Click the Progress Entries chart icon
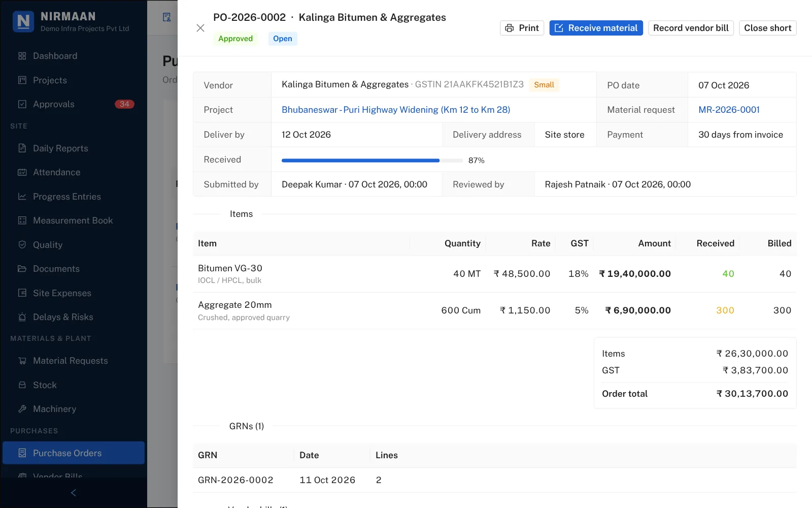This screenshot has height=508, width=812. point(22,197)
